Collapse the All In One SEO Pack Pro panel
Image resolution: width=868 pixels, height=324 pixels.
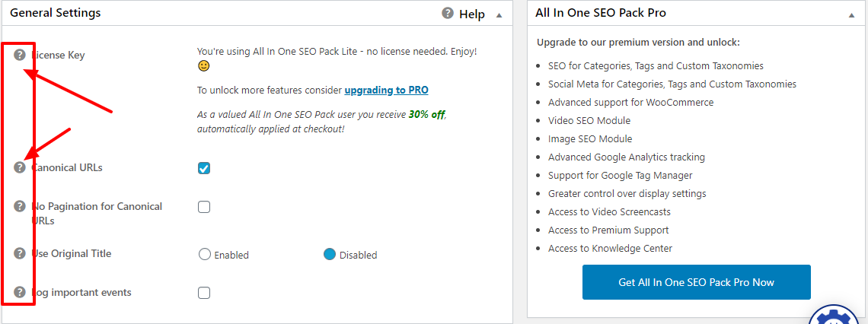click(850, 14)
